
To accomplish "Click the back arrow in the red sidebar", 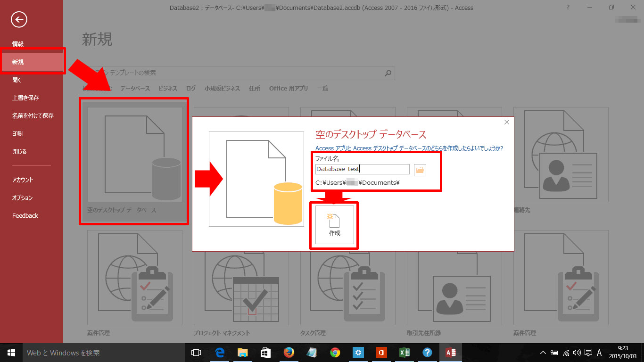I will pos(19,19).
